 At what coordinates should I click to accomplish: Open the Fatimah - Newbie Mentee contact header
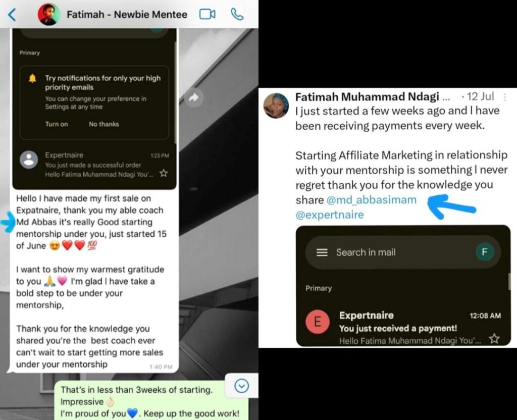[127, 15]
